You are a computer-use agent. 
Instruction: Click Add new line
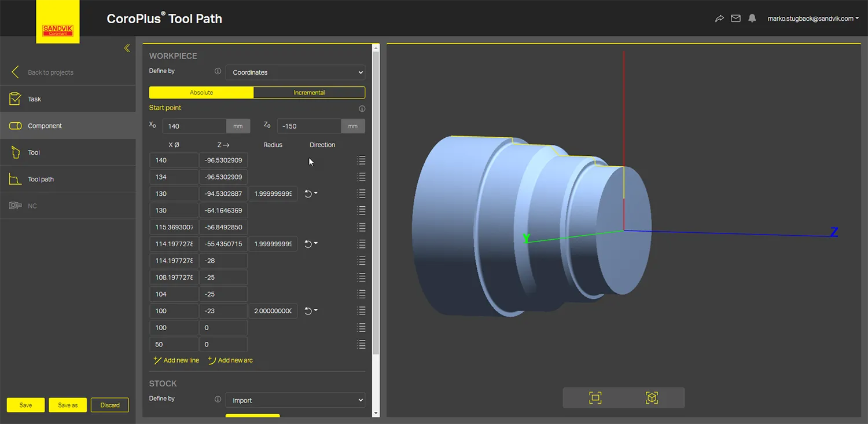click(176, 360)
